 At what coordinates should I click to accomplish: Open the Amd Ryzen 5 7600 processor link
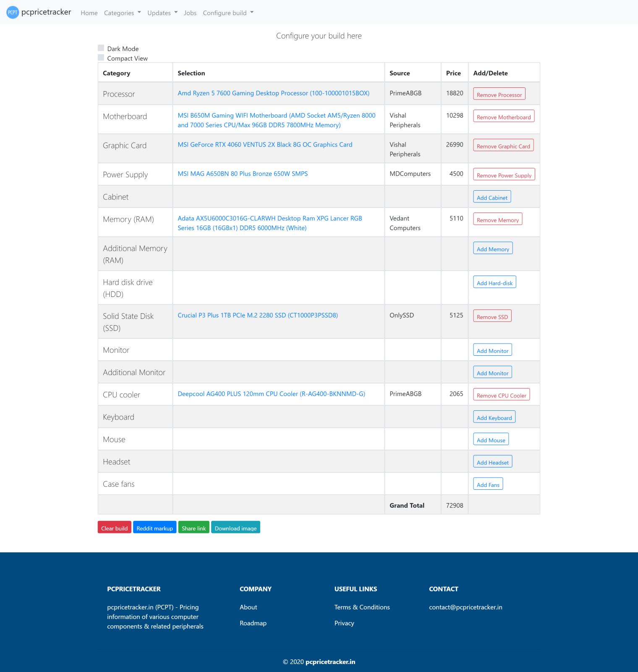pyautogui.click(x=273, y=93)
